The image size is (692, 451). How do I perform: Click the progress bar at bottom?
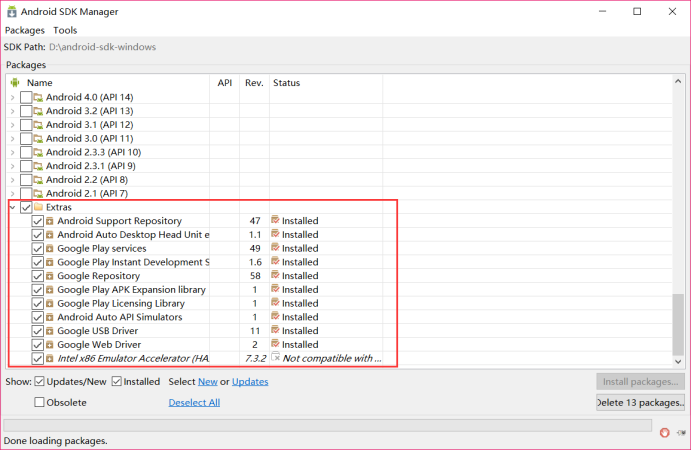pos(327,425)
